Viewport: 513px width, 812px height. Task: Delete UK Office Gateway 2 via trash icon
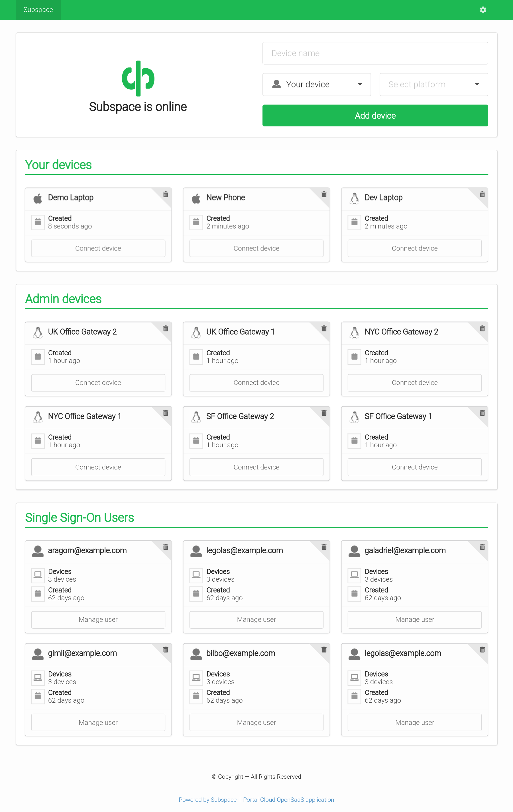click(x=166, y=329)
